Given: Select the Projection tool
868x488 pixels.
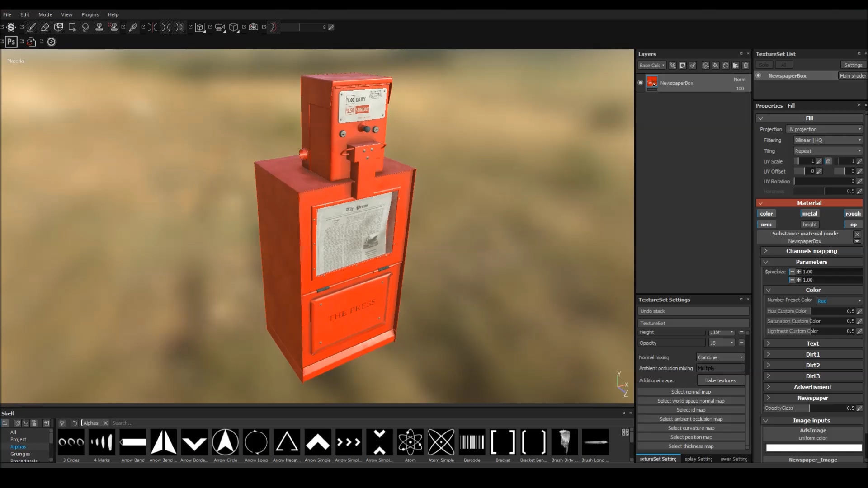Looking at the screenshot, I should point(58,28).
